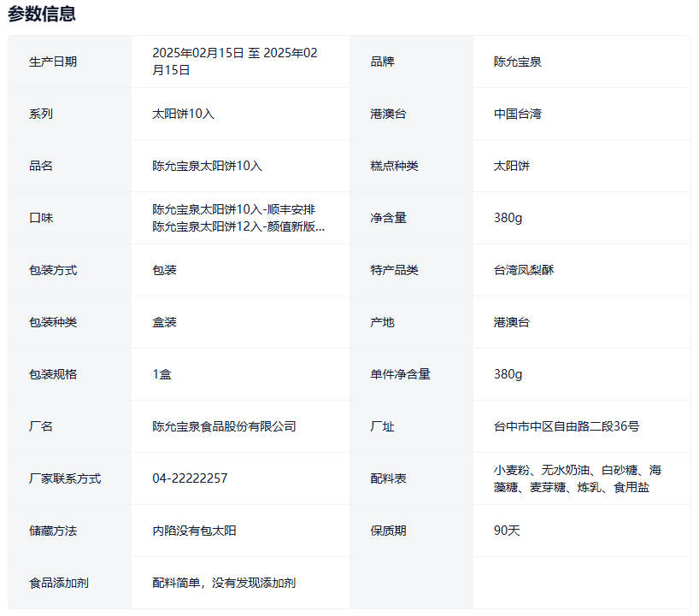Select the brand value 陈允宝泉

(x=517, y=62)
